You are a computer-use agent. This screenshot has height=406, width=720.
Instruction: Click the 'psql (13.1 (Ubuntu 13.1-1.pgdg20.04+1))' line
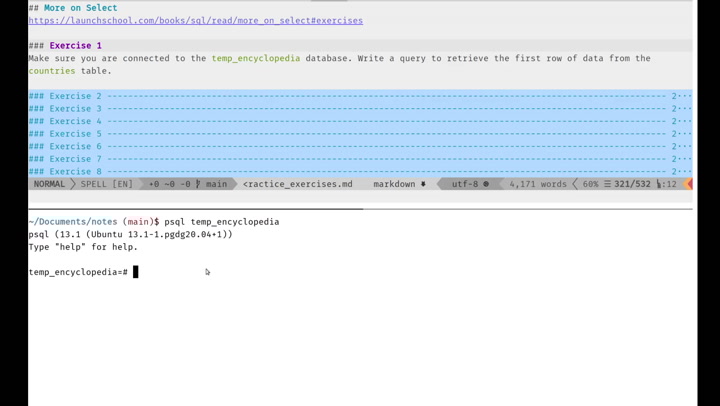pyautogui.click(x=130, y=234)
